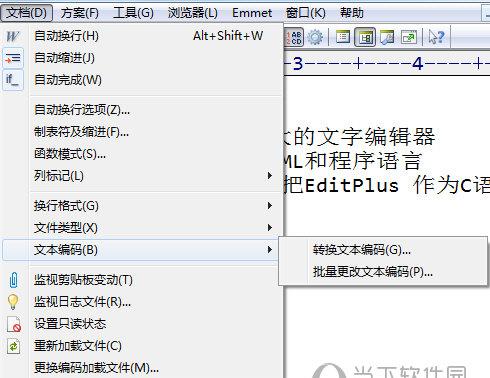490x378 pixels.
Task: Click the auto complete if_ icon
Action: coord(13,80)
